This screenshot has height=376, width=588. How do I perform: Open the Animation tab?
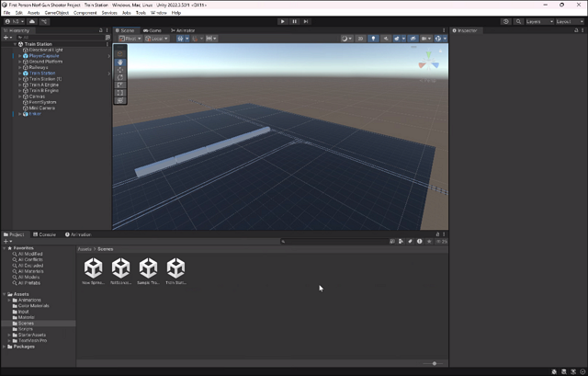coord(78,234)
